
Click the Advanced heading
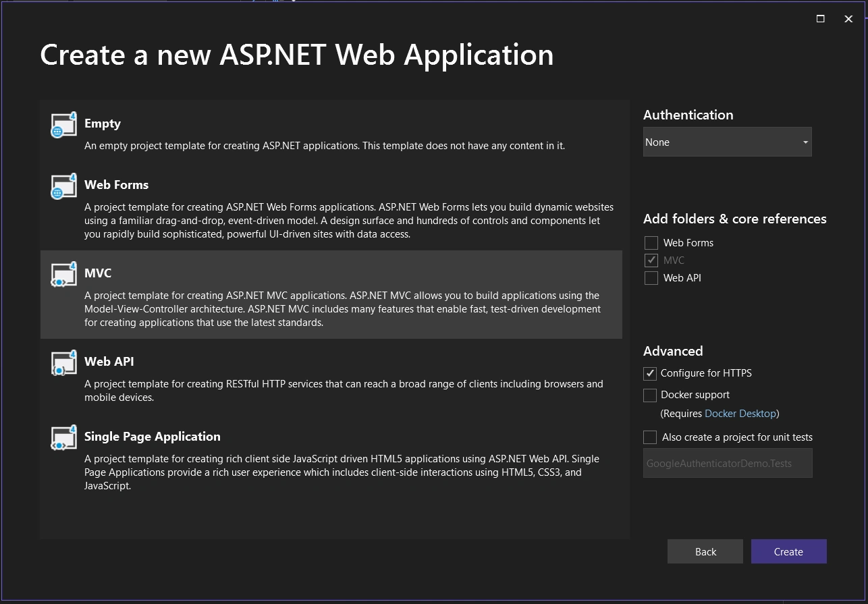(x=673, y=351)
